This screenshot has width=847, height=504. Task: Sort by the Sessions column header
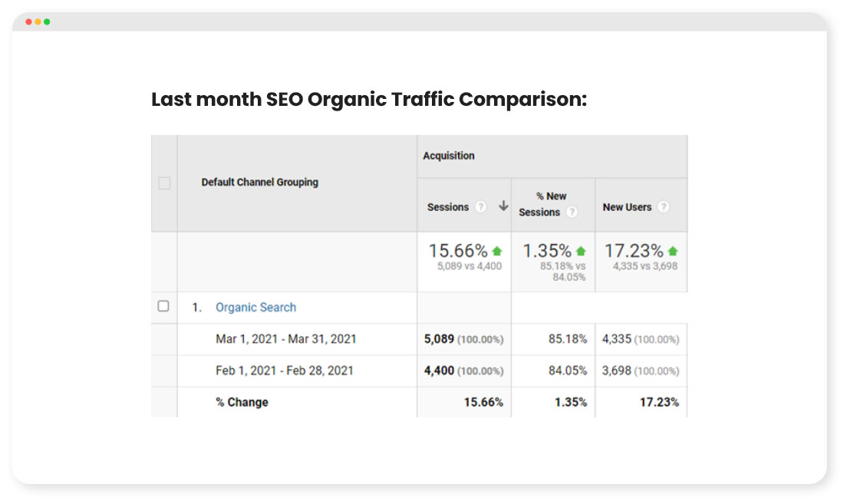[448, 207]
